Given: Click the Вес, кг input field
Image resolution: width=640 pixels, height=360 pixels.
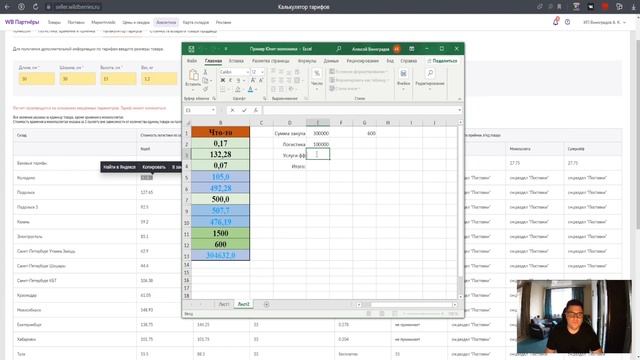Looking at the screenshot, I should click(x=159, y=79).
